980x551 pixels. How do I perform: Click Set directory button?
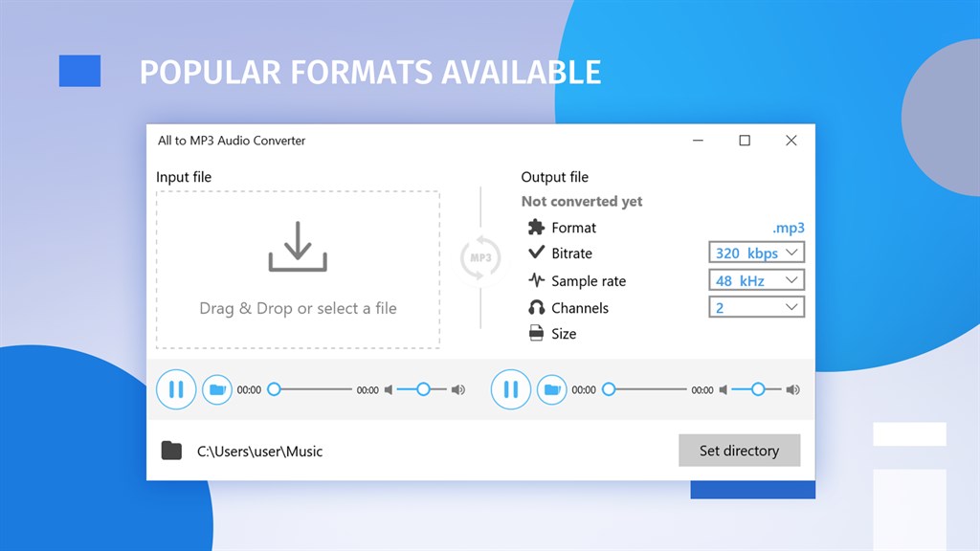[x=740, y=451]
